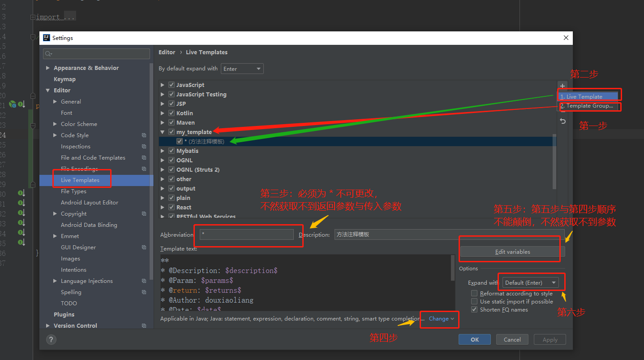Click the settings search field
This screenshot has height=360, width=644.
(96, 54)
